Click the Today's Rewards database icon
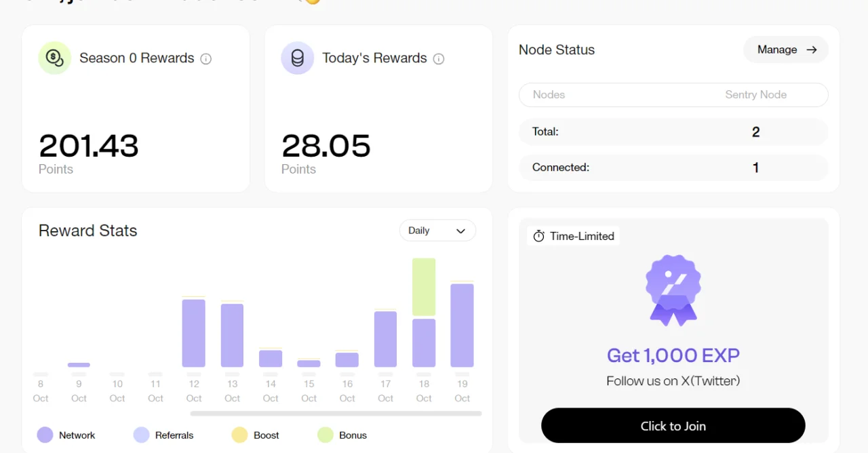The image size is (868, 453). click(x=298, y=58)
